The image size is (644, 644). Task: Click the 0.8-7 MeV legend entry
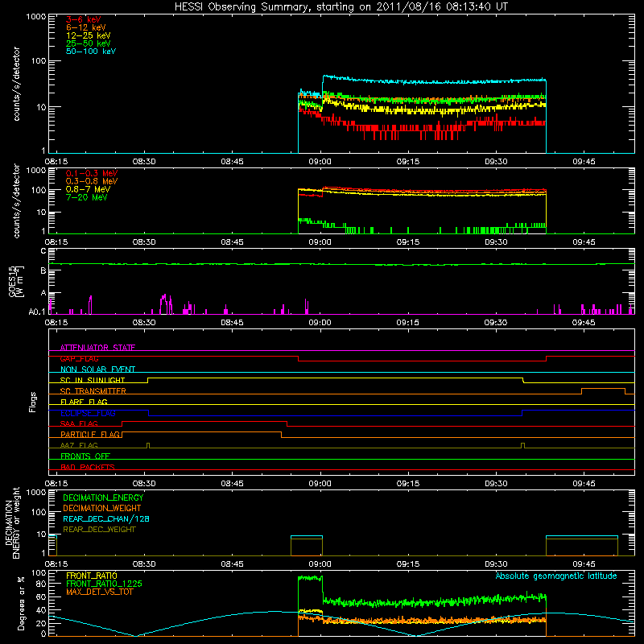[x=88, y=189]
